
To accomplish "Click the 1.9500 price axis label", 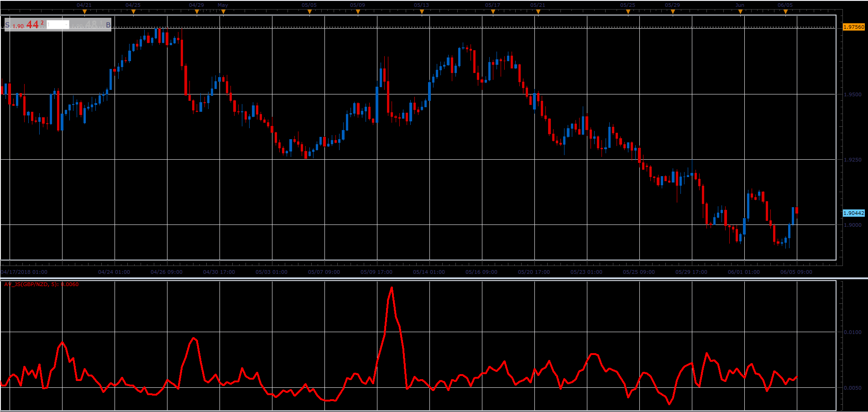I will pyautogui.click(x=853, y=95).
